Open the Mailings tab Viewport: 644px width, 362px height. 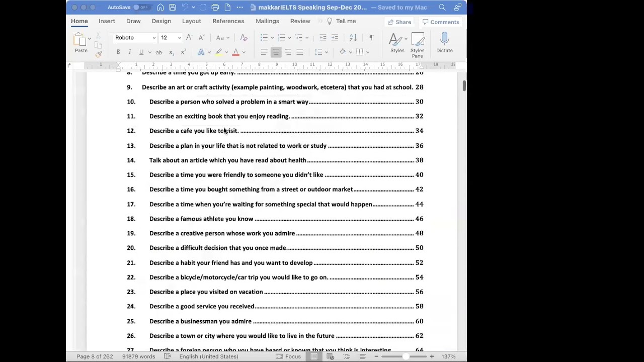[267, 21]
